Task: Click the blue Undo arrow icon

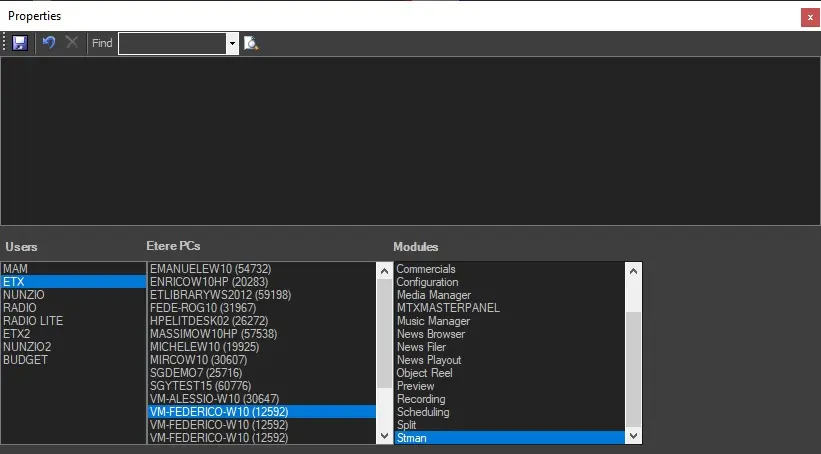Action: pyautogui.click(x=49, y=43)
